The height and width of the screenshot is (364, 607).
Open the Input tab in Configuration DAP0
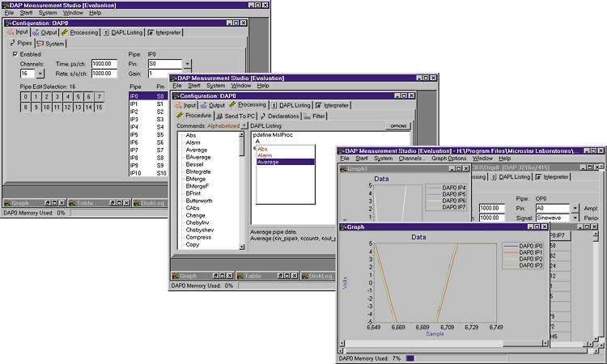tap(23, 33)
